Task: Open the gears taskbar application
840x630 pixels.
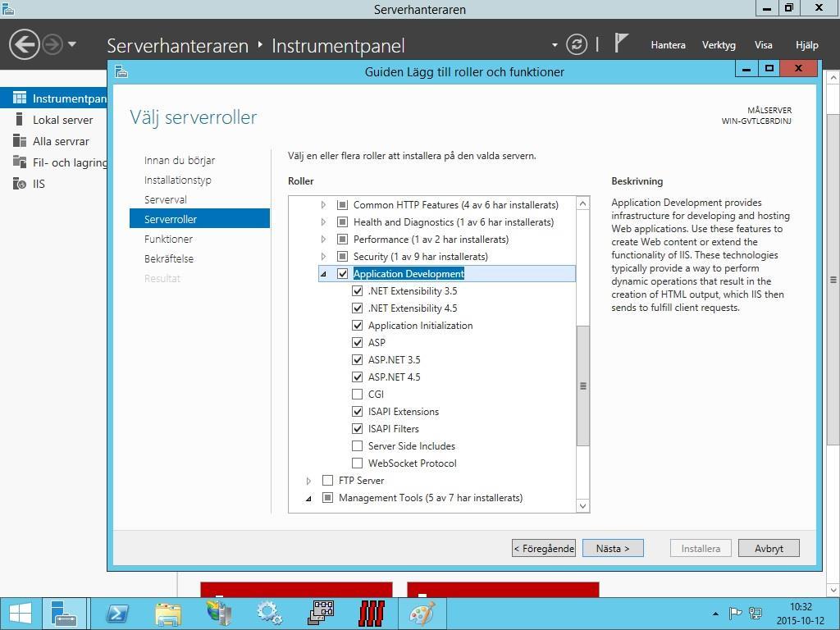Action: (x=269, y=614)
